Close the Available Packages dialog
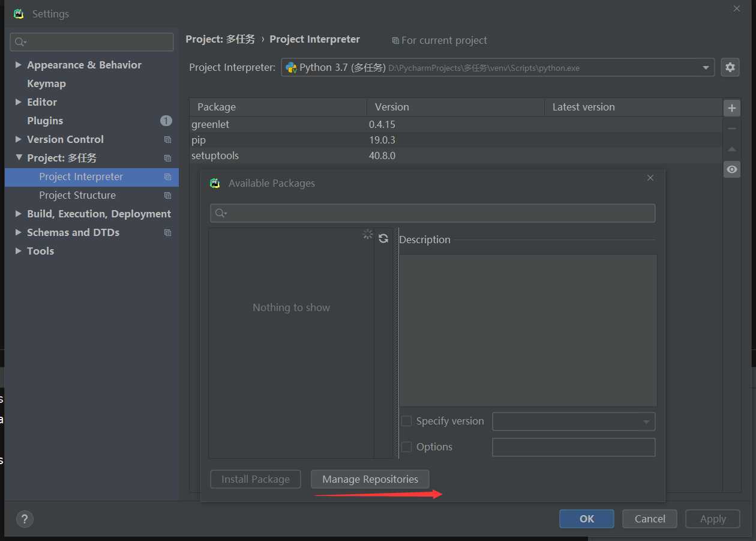 (650, 178)
